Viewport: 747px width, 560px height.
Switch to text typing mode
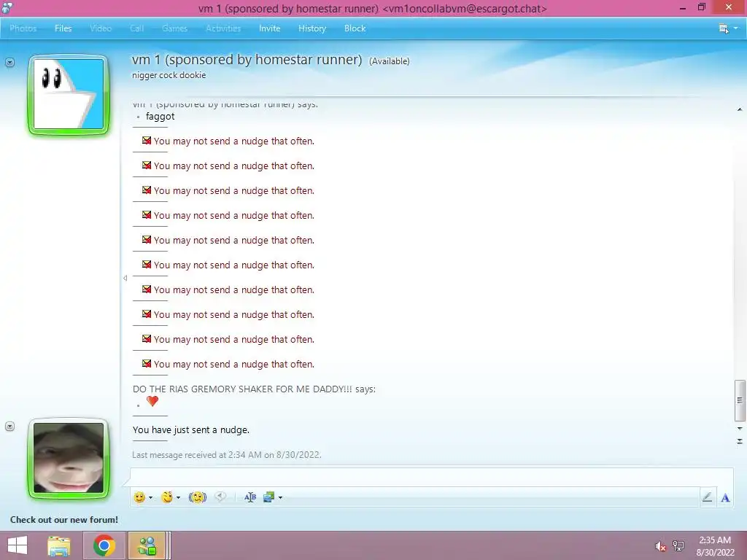pos(726,497)
